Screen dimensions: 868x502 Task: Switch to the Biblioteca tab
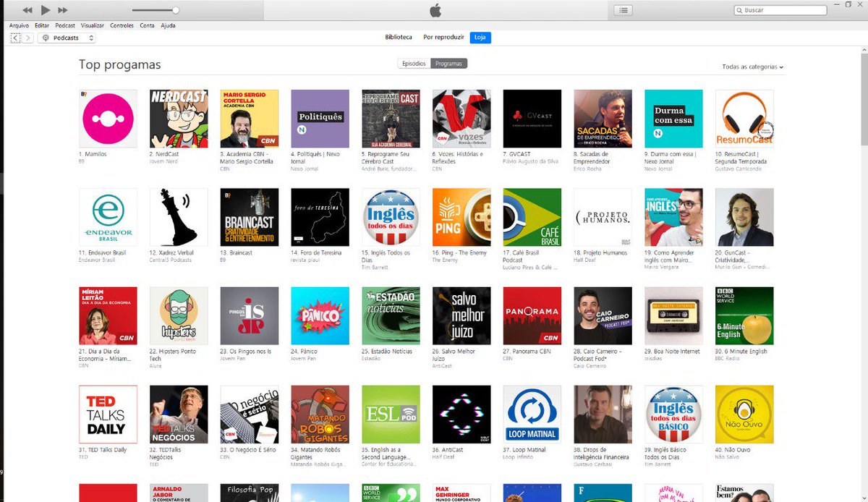coord(399,37)
